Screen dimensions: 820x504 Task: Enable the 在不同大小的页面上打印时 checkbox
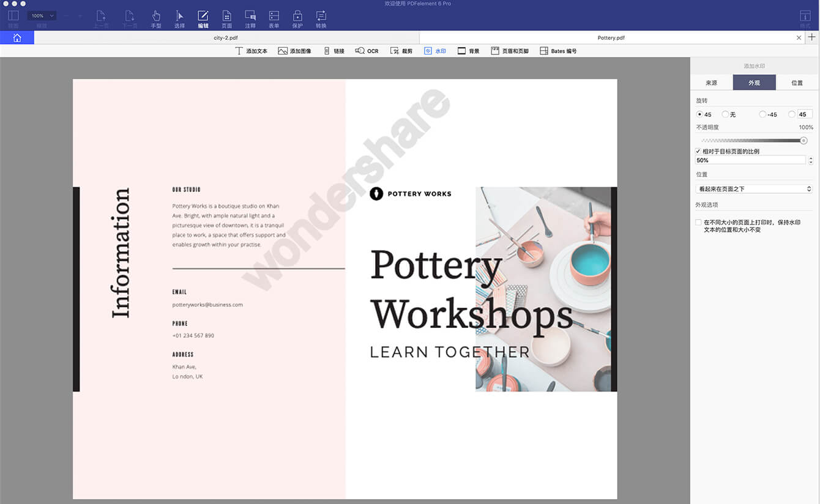[x=698, y=223]
